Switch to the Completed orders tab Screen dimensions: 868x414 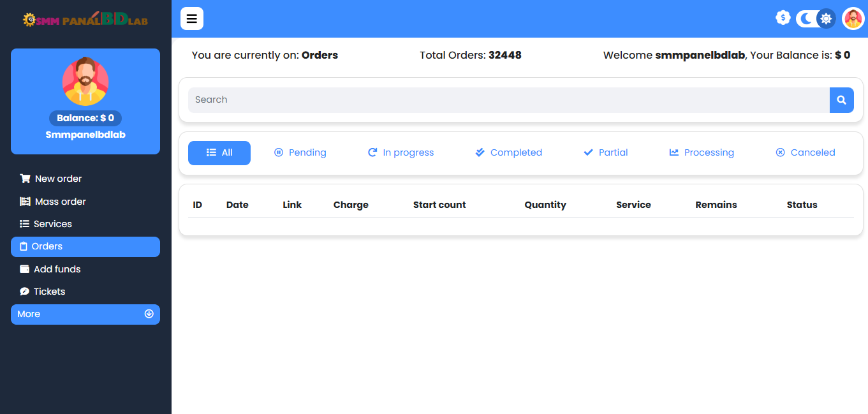point(508,152)
